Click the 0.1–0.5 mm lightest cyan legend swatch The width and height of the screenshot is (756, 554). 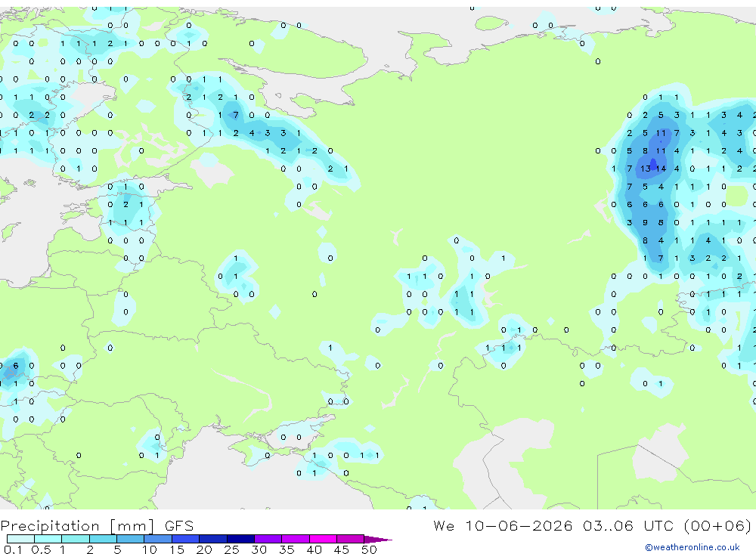20,539
